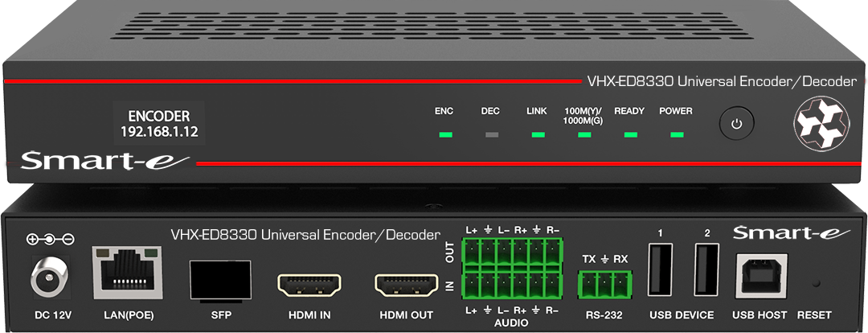
Task: Click the round power button on front panel
Action: click(735, 124)
